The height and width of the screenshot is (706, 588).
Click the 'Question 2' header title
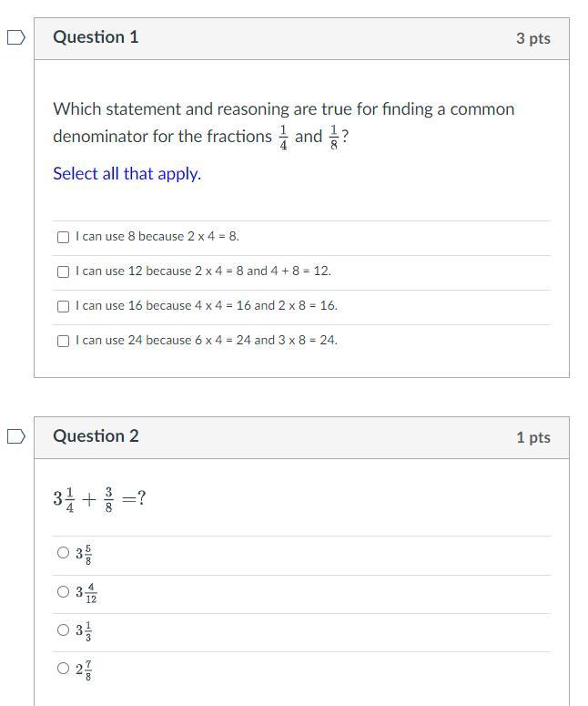point(96,435)
